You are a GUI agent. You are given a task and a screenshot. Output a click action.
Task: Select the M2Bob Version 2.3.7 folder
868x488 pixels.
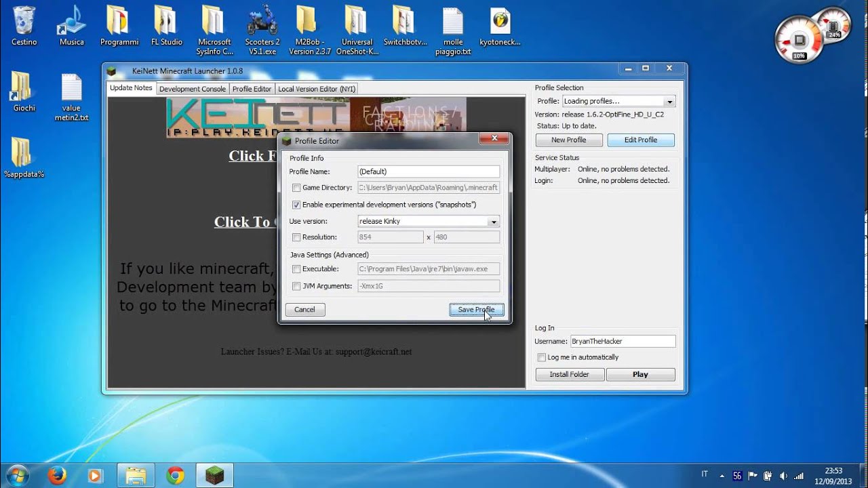coord(310,30)
